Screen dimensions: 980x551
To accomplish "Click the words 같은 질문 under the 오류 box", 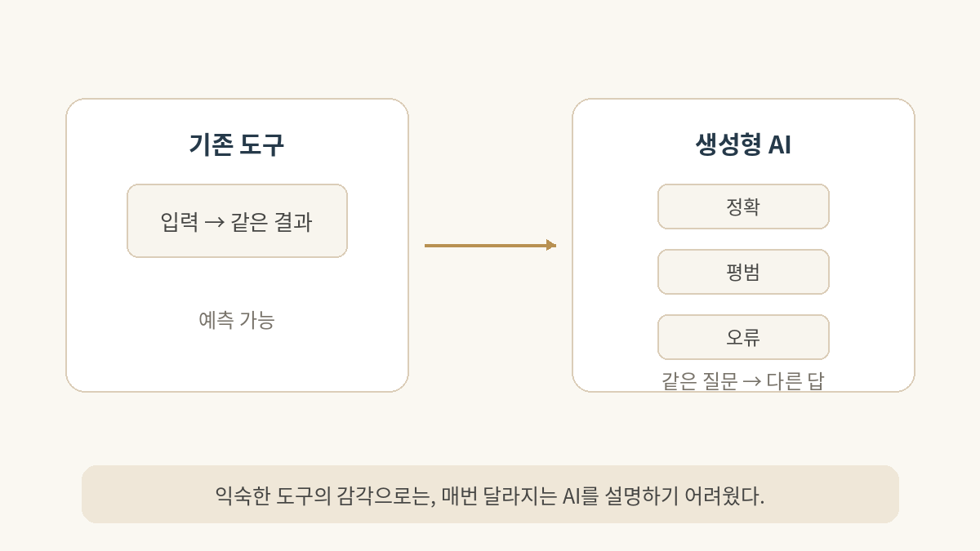I will pos(699,382).
